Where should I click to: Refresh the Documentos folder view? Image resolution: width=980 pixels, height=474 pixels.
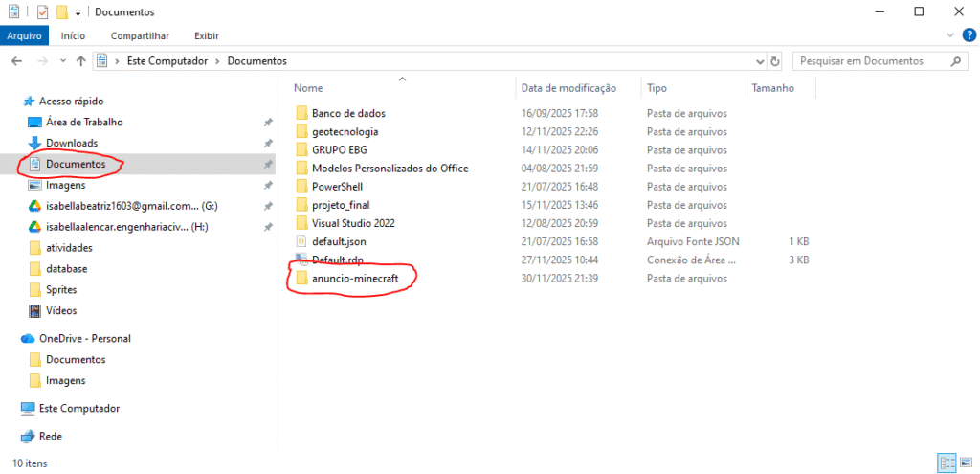(x=774, y=61)
